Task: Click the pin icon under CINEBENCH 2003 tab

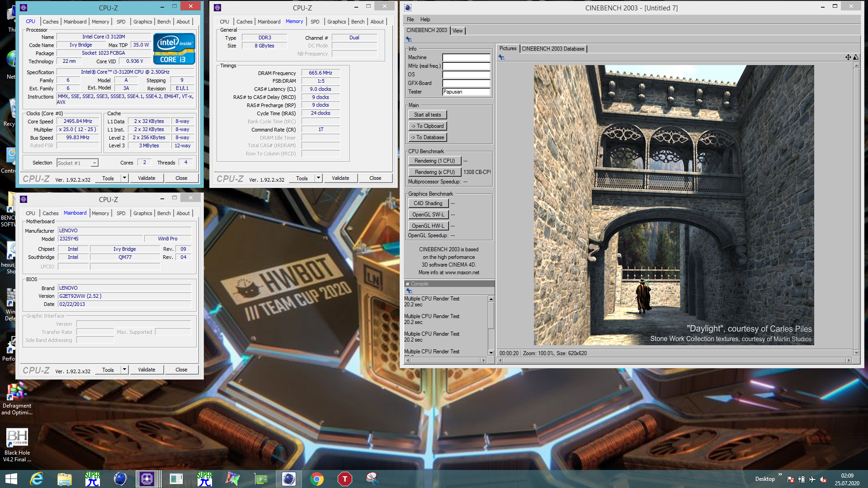Action: [x=409, y=39]
